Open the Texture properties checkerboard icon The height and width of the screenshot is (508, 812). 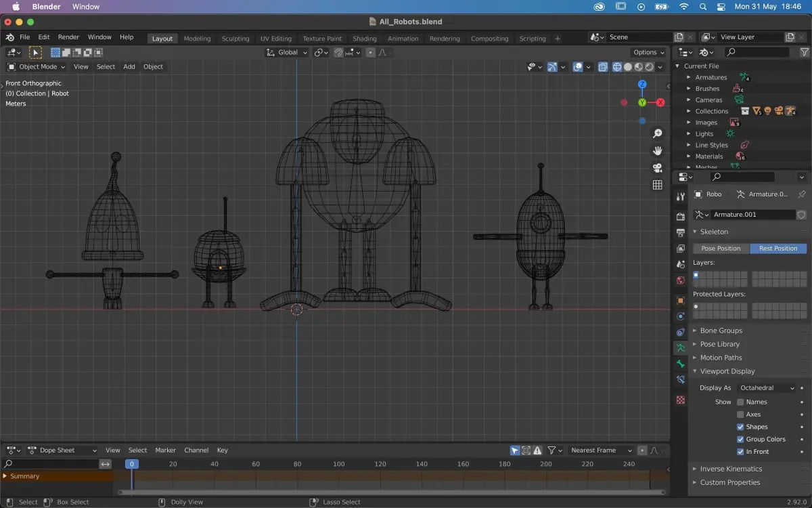[x=681, y=400]
